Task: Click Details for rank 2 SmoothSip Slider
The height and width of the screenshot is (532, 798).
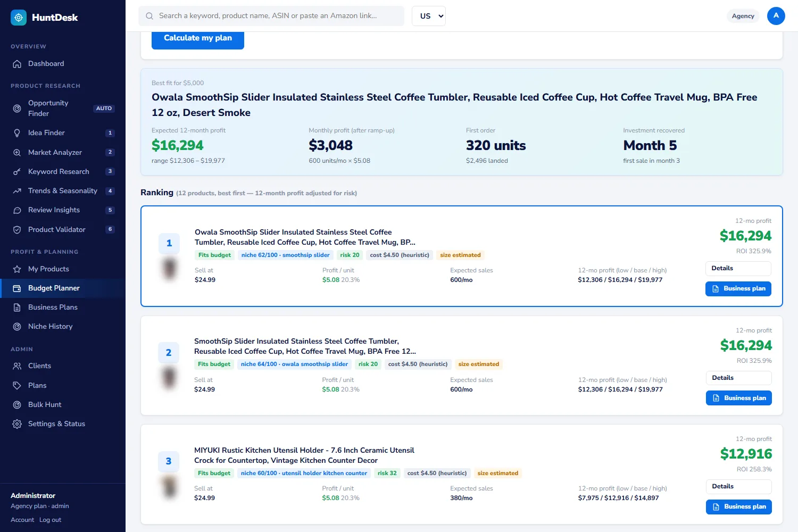Action: coord(739,378)
